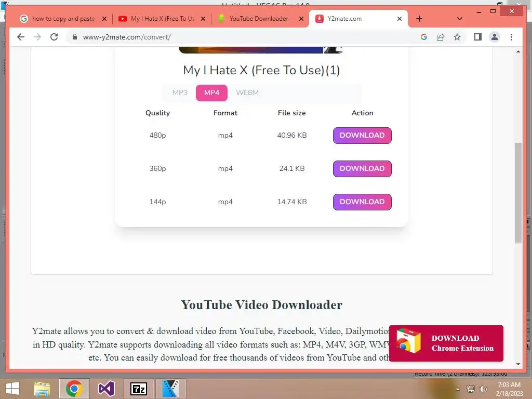Viewport: 532px width, 399px height.
Task: Open the Windows Start button
Action: 12,389
